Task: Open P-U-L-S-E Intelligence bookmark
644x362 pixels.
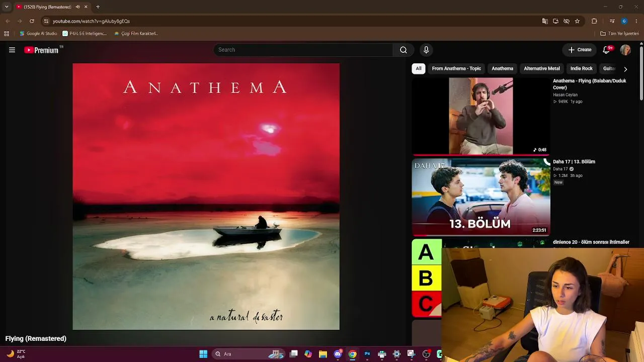Action: 85,34
